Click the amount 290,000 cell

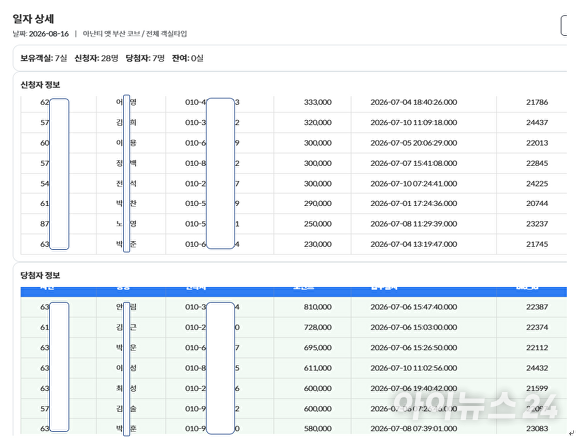click(317, 203)
